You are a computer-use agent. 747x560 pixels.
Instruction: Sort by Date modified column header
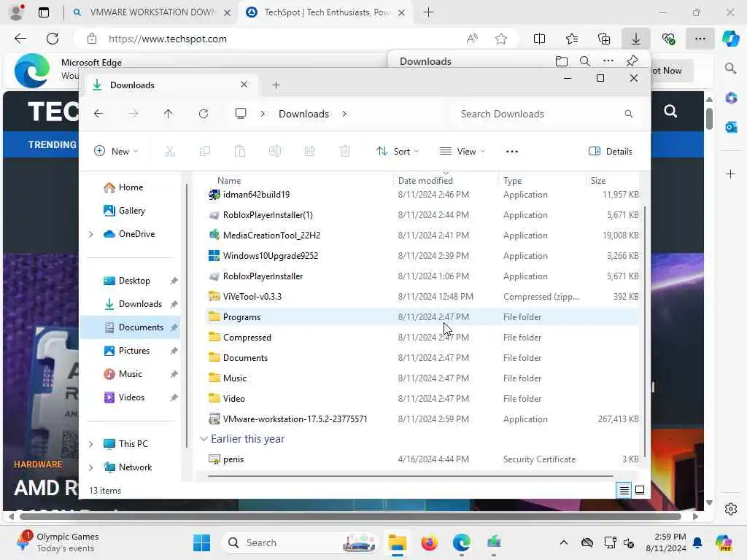(425, 181)
